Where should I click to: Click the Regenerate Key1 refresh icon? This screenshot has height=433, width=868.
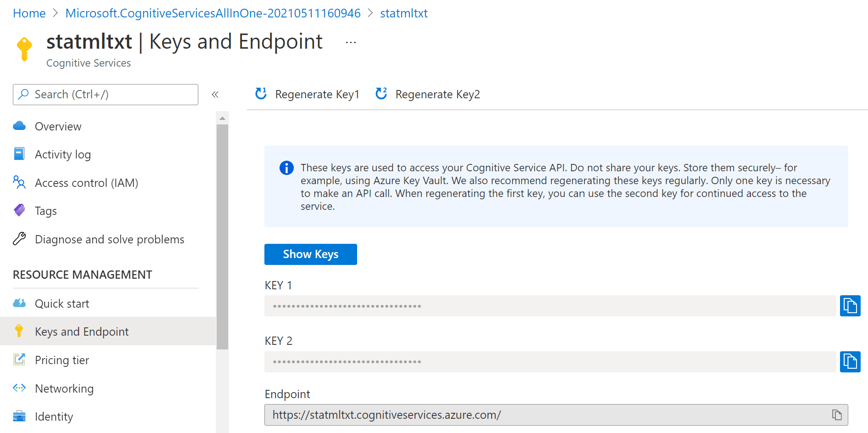261,94
